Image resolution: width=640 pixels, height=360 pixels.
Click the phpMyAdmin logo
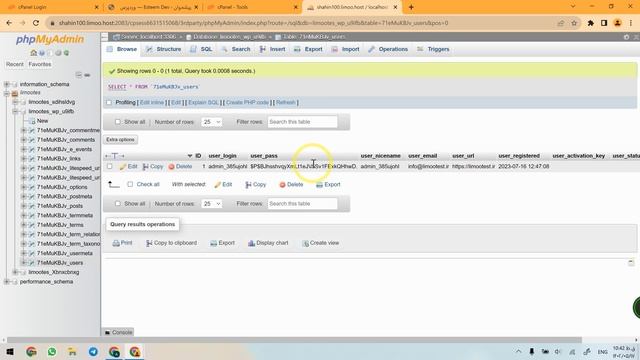[50, 40]
